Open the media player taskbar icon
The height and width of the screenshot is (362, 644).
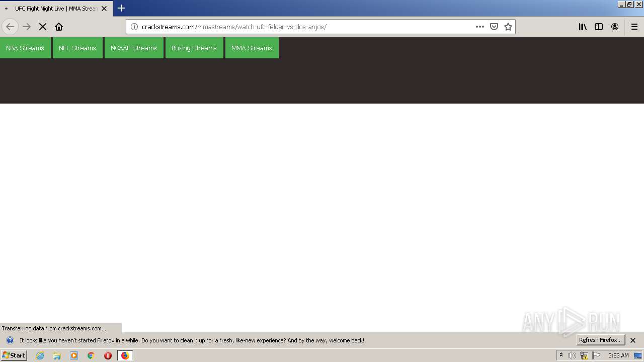(x=74, y=355)
